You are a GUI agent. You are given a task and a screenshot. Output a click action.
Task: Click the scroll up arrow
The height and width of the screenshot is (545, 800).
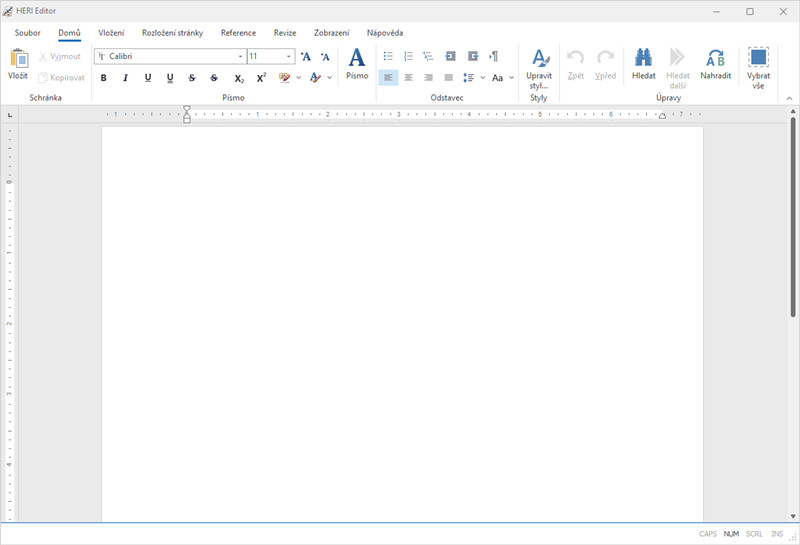click(793, 111)
